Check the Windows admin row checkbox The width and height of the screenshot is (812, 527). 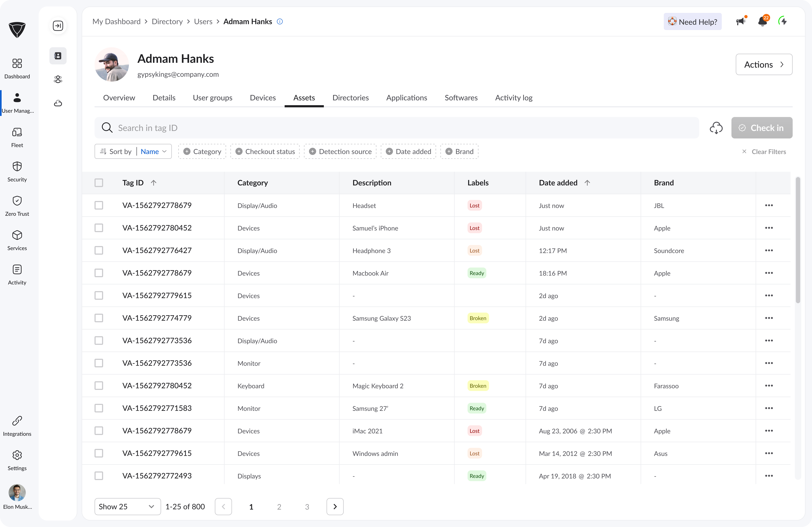point(99,453)
